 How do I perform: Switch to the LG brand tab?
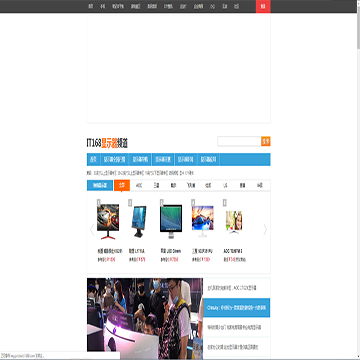point(225,185)
